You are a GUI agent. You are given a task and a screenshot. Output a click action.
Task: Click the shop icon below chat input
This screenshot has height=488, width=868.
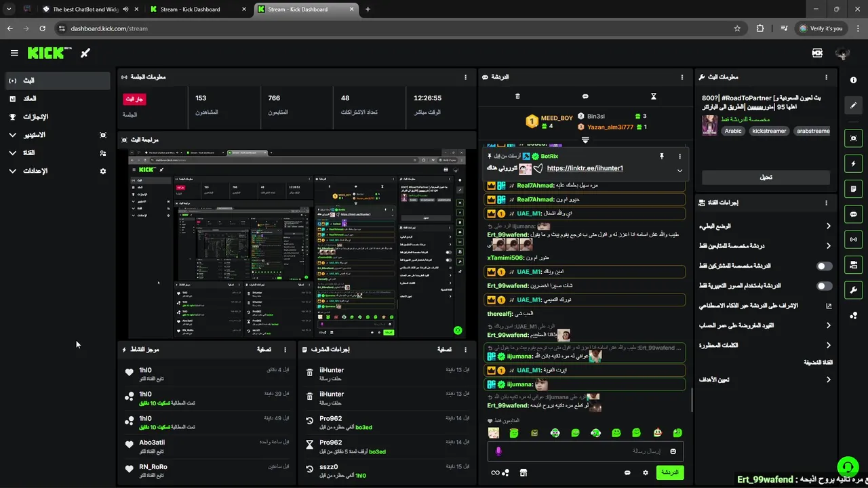[523, 472]
